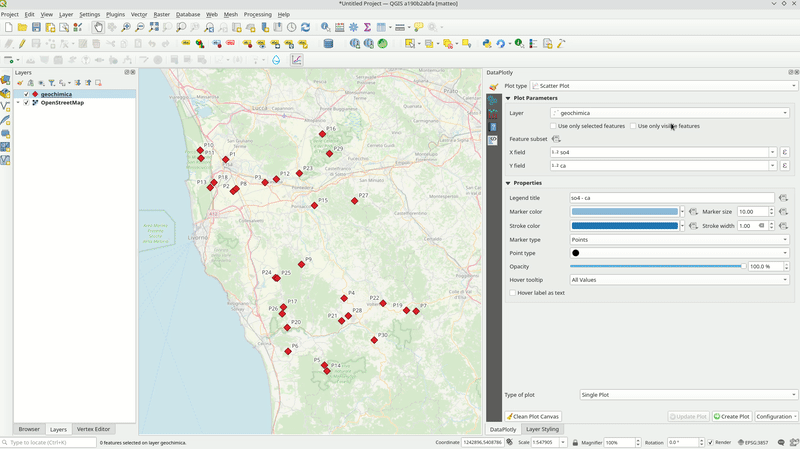The width and height of the screenshot is (800, 449).
Task: Click the Legend title text field
Action: tap(671, 198)
